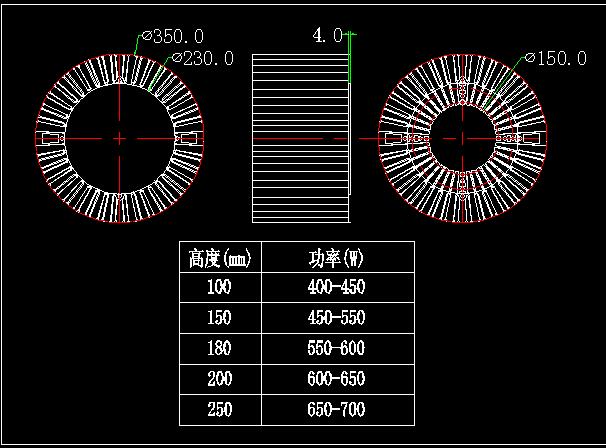Click the height cell reading 180
Screen dimensions: 606x448
click(220, 349)
